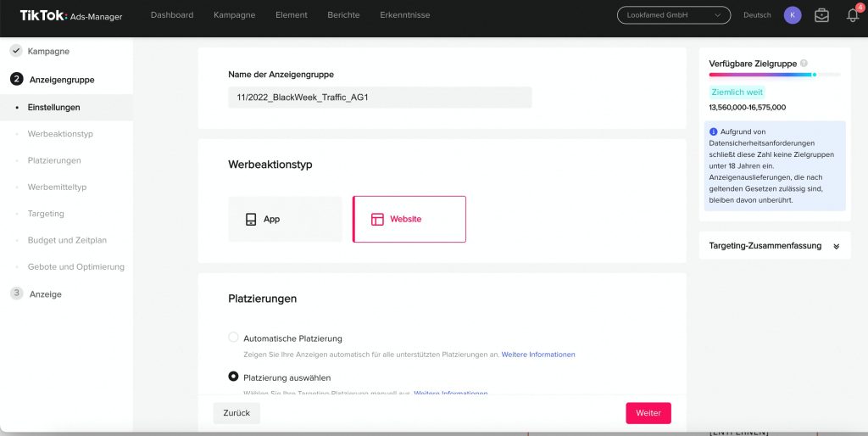Jump to Gebote und Optimierung in sidebar
868x436 pixels.
[x=75, y=267]
